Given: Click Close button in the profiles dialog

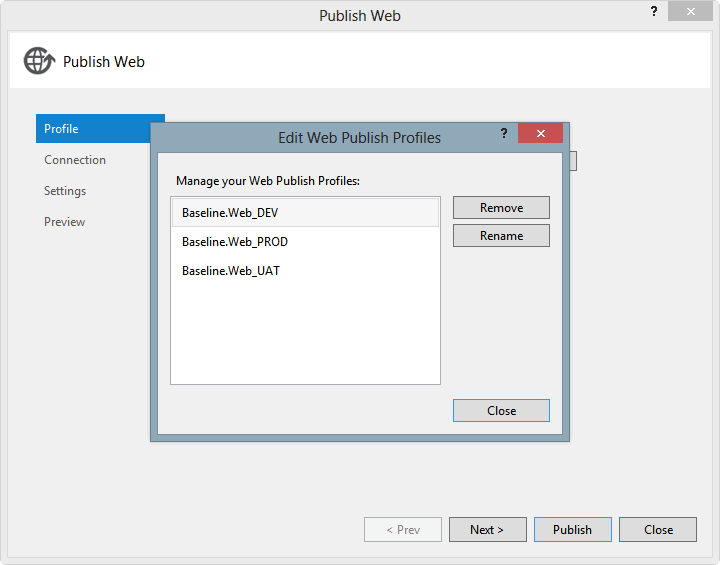Looking at the screenshot, I should 501,410.
